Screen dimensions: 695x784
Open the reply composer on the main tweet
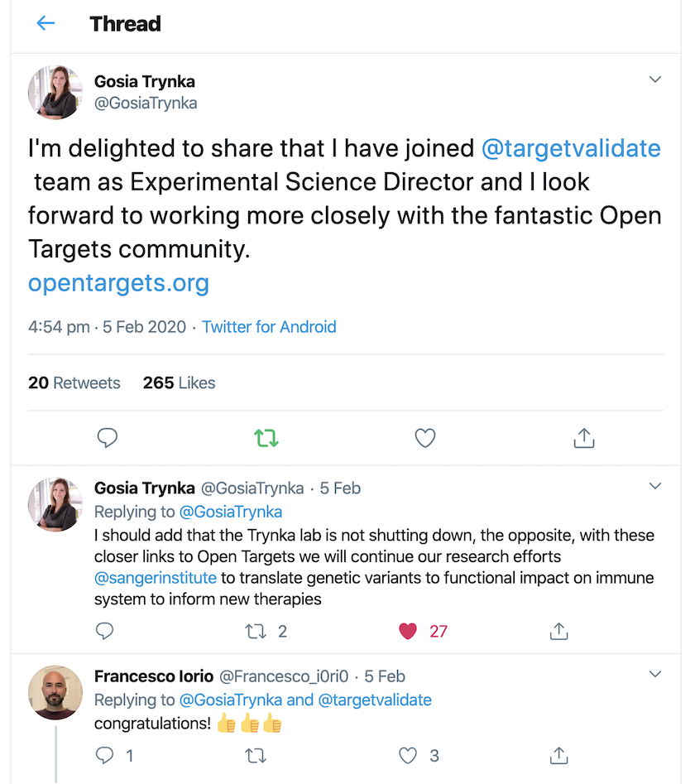click(x=107, y=438)
